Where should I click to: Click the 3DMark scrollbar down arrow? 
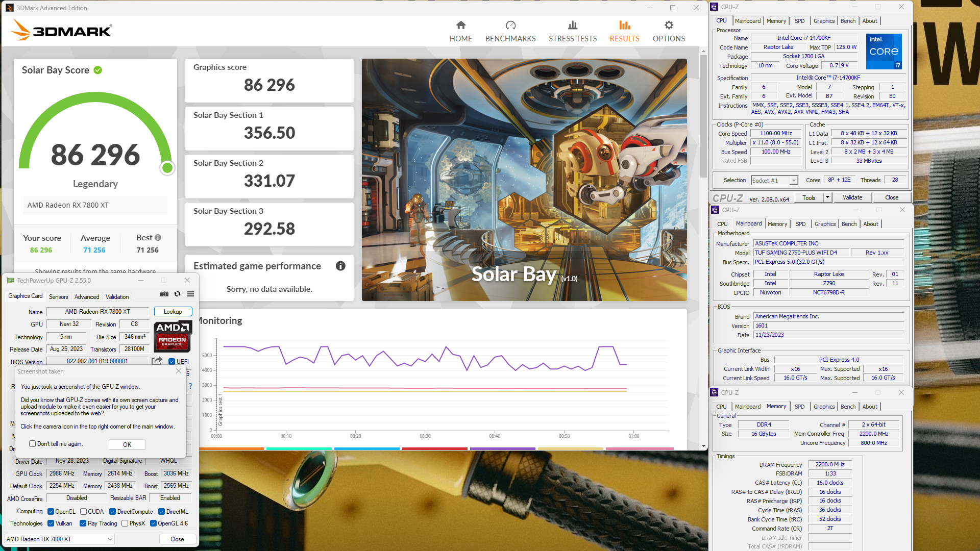tap(703, 446)
